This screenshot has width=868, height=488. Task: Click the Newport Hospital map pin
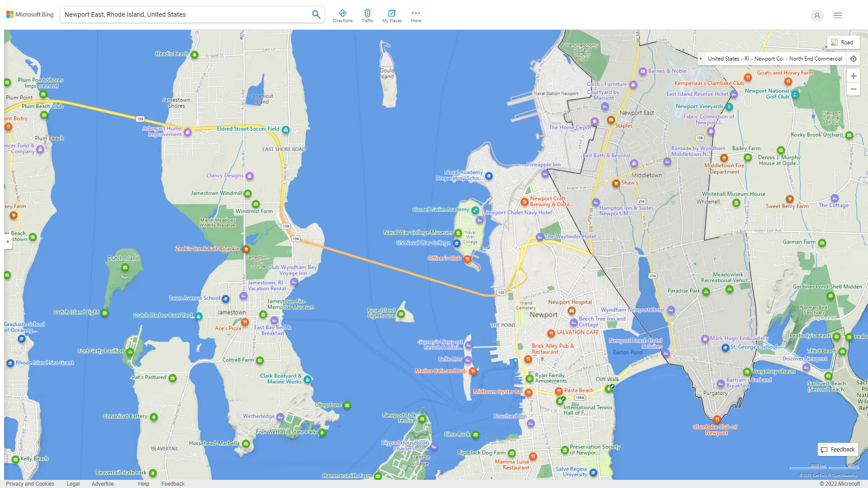(571, 310)
